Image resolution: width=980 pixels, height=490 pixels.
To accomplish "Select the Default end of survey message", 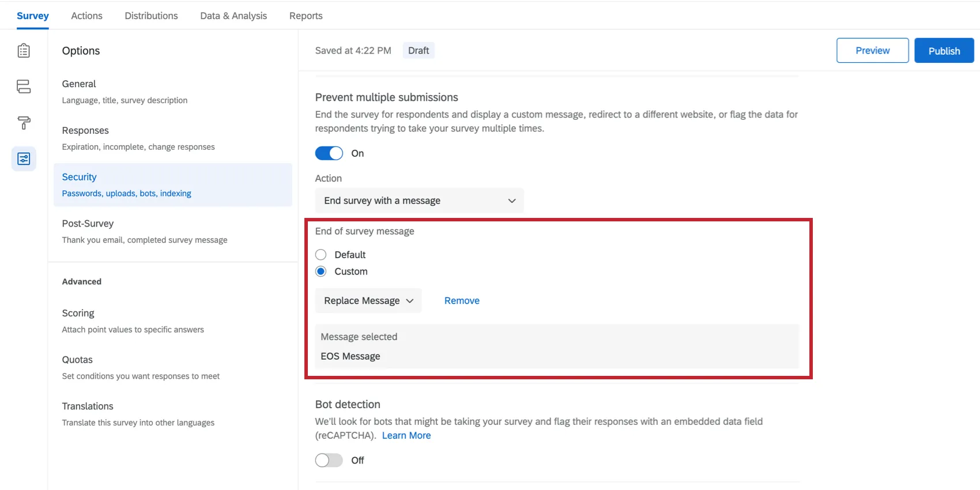I will pos(321,255).
